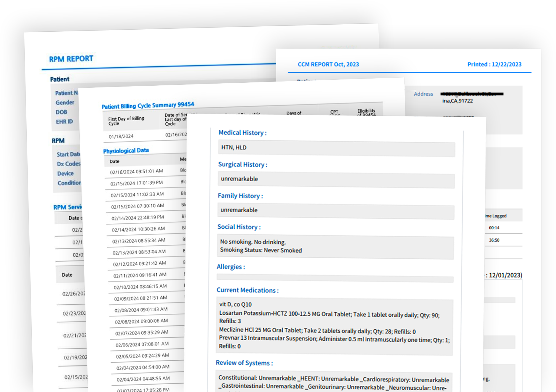Click the empty Allergies field
This screenshot has height=392, width=556.
(335, 278)
